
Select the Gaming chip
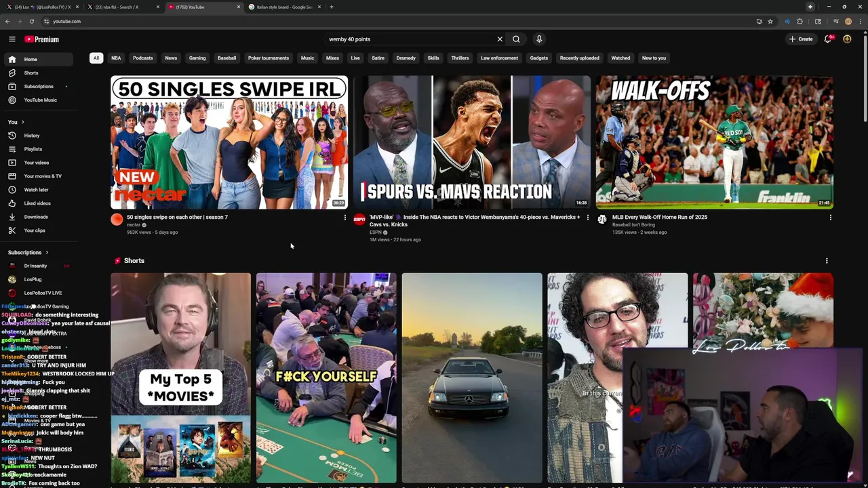(x=197, y=58)
